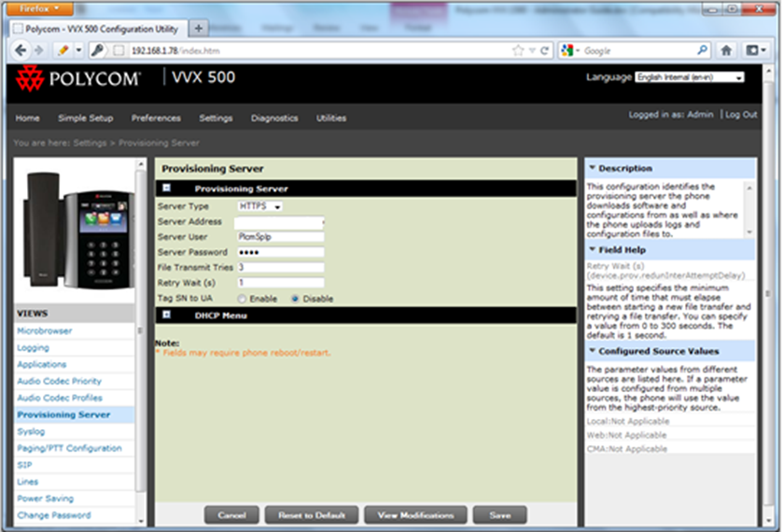Click the Description text scrollbar down arrow

click(749, 232)
